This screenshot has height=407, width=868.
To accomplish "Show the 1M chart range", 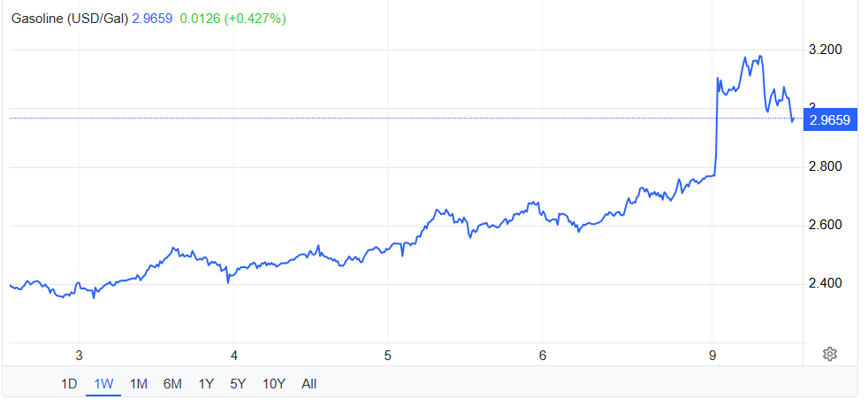I will (138, 383).
